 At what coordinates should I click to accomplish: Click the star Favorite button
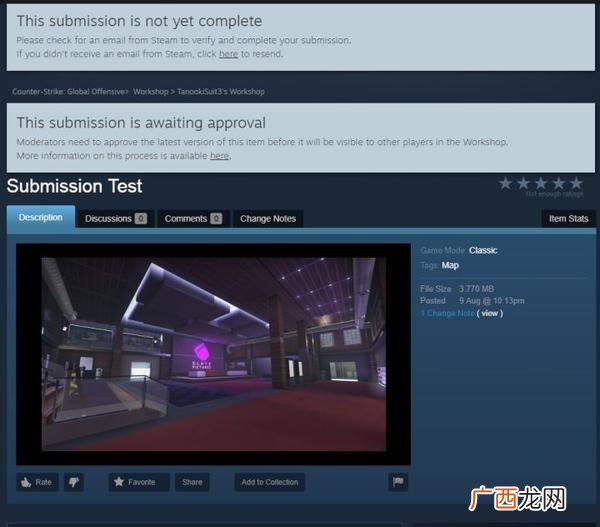pos(139,482)
